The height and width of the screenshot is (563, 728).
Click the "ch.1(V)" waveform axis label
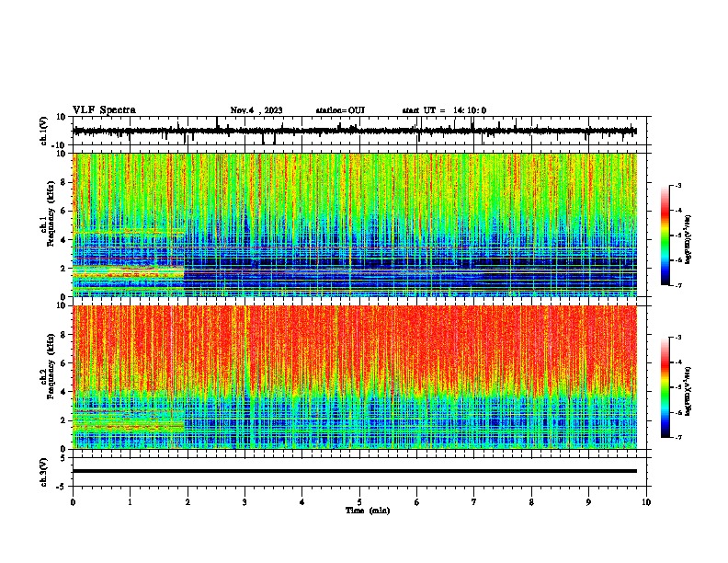pyautogui.click(x=43, y=131)
